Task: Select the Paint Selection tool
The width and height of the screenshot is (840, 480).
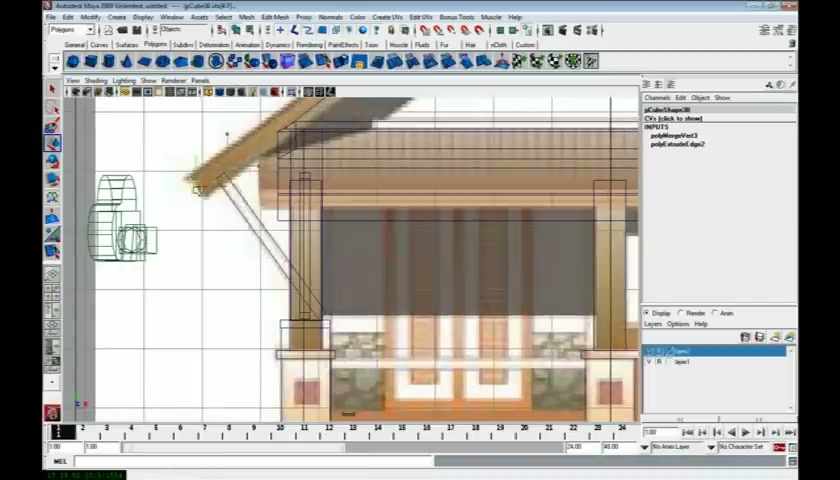Action: 52,126
